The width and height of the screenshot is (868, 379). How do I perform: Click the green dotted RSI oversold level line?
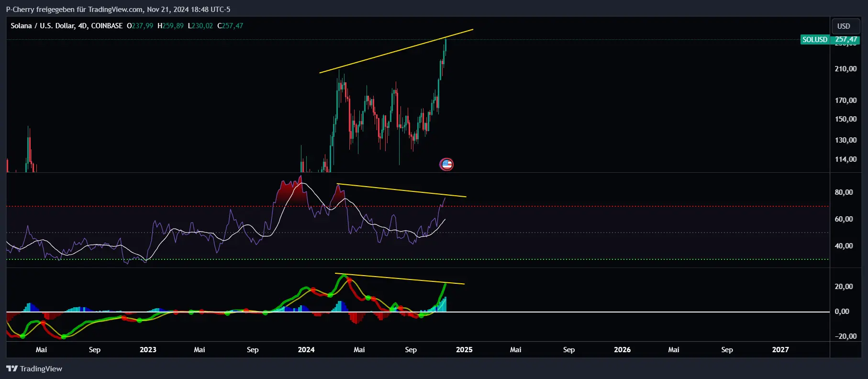tap(417, 259)
